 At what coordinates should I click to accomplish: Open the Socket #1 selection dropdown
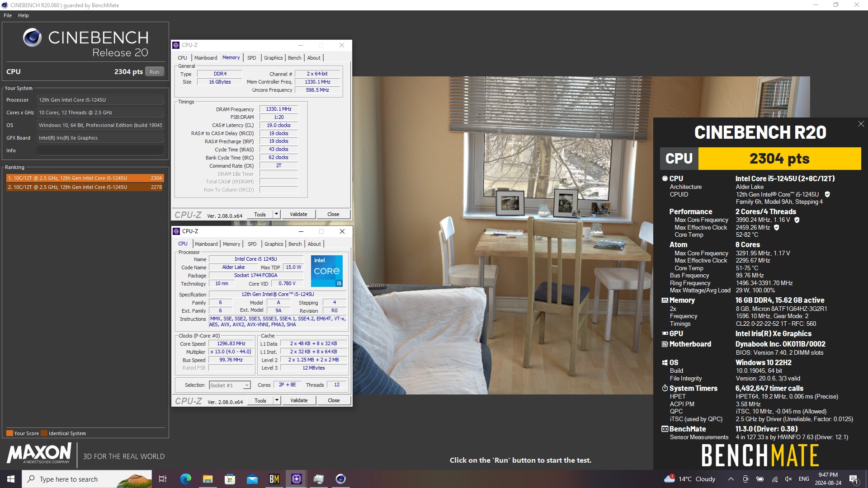230,385
